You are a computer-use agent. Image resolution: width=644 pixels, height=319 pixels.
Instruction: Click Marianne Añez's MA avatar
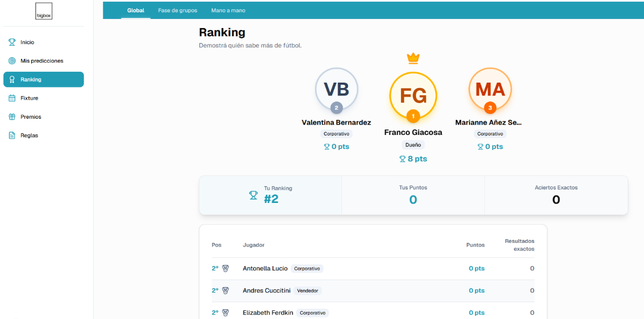click(490, 89)
